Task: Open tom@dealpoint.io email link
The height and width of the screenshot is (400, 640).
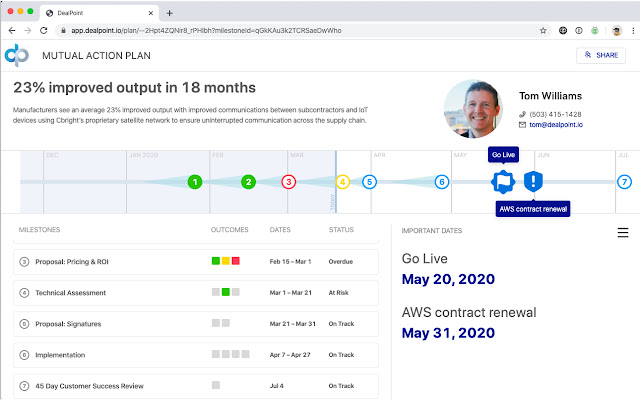Action: coord(556,124)
